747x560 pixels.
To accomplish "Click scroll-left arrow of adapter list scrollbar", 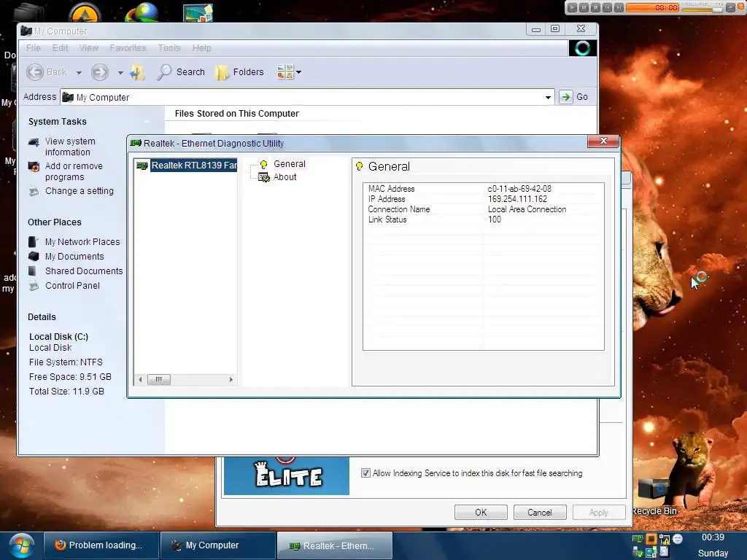I will coord(140,379).
